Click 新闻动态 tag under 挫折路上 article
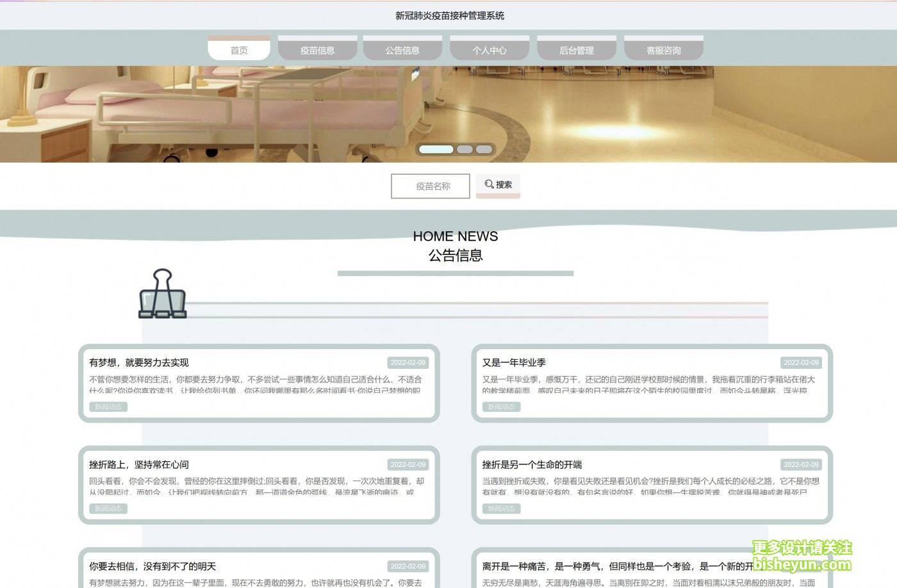Viewport: 897px width, 588px height. [x=108, y=509]
